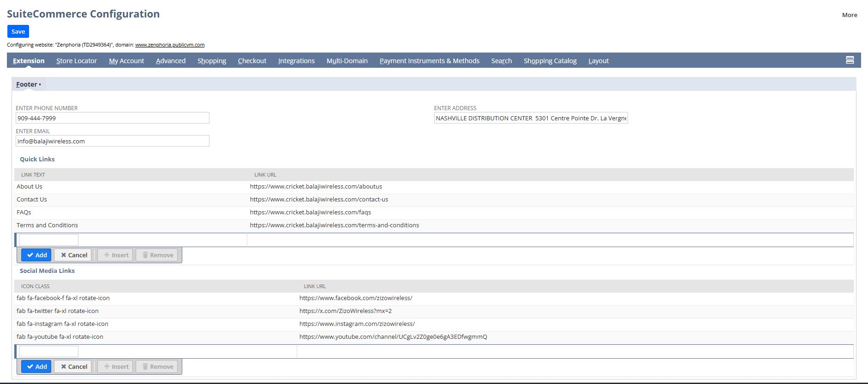Click Remove button in Social Media Links
This screenshot has height=384, width=868.
pyautogui.click(x=157, y=366)
